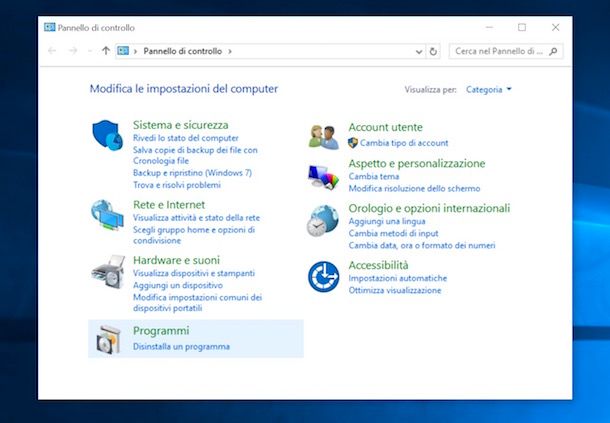Click the Pannello di controllo breadcrumb

pos(182,51)
